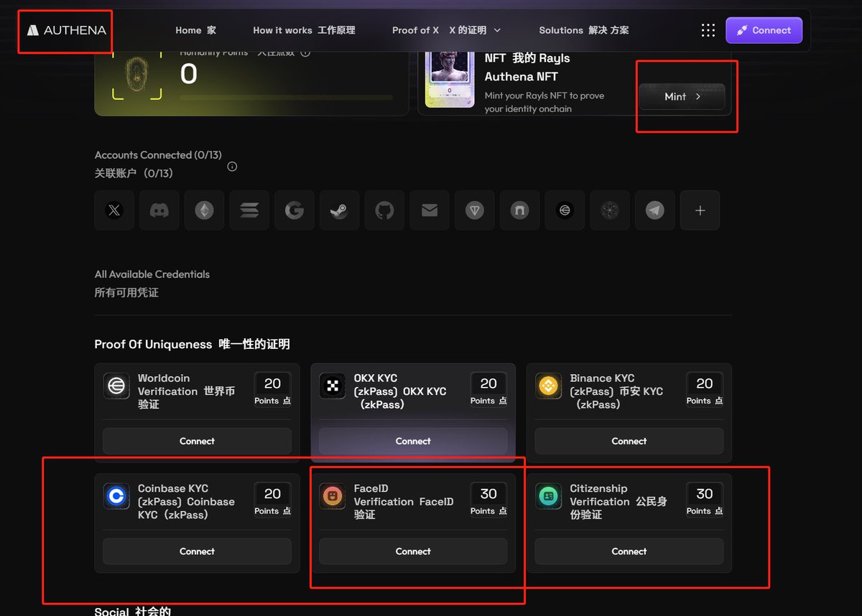Image resolution: width=862 pixels, height=616 pixels.
Task: Connect the Ethereum wallet icon
Action: tap(204, 210)
